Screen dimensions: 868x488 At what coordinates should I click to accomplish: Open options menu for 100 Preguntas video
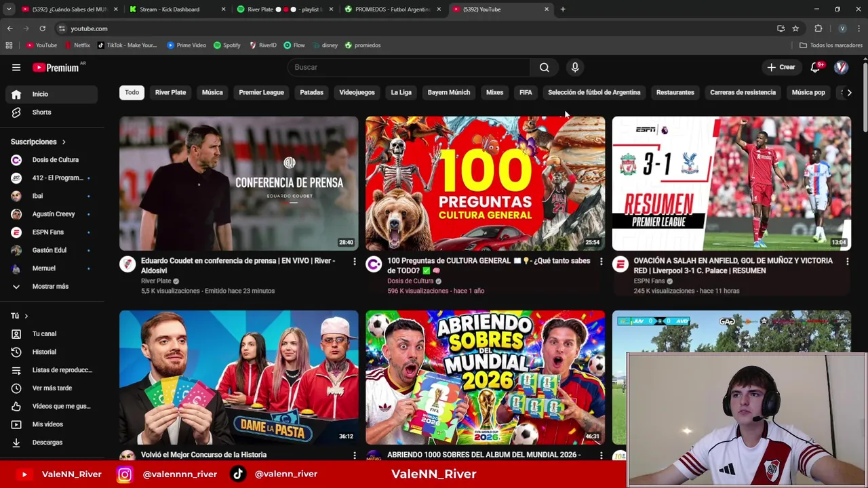tap(601, 262)
